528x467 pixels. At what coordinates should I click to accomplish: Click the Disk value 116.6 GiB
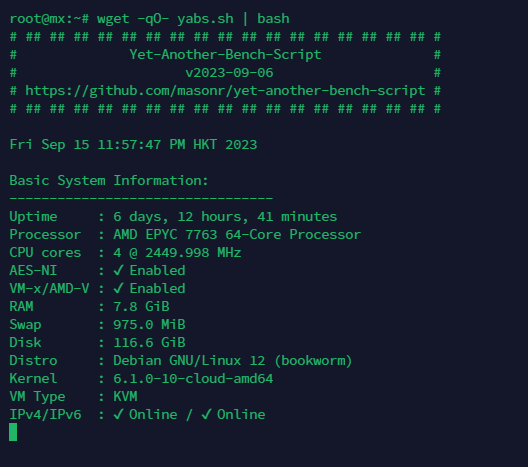click(149, 343)
